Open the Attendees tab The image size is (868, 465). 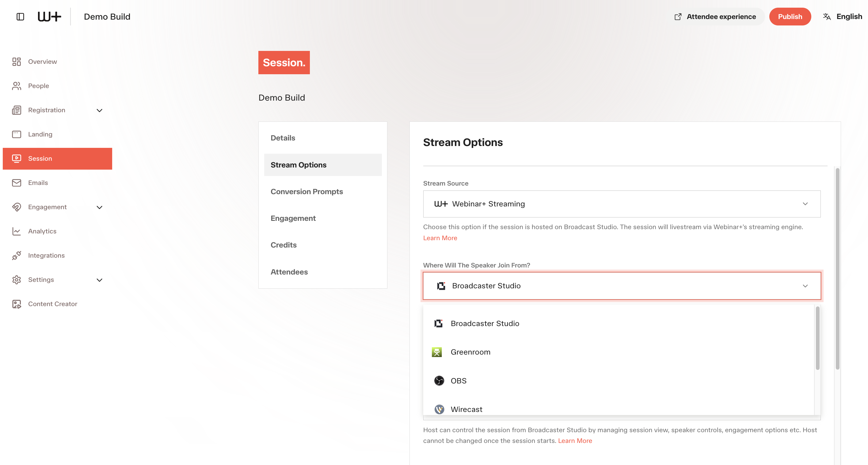pyautogui.click(x=323, y=272)
